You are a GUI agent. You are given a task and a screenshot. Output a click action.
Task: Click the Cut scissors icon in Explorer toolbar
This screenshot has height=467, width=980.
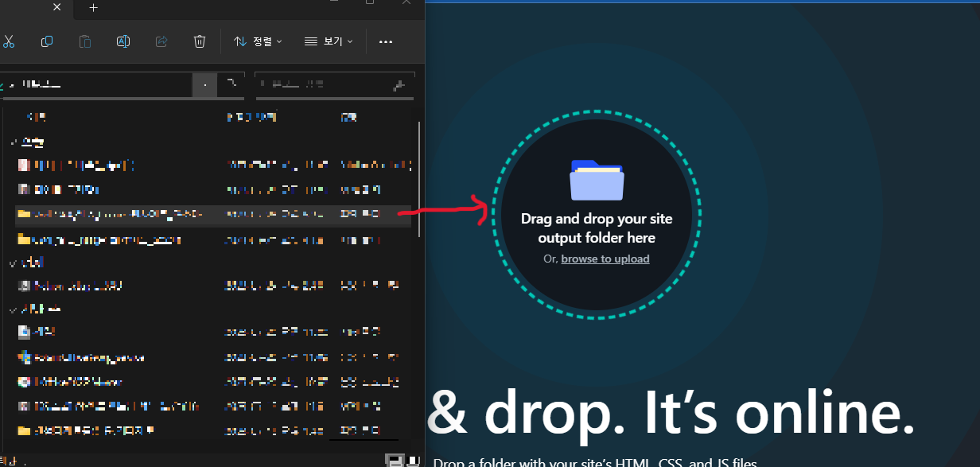tap(9, 41)
